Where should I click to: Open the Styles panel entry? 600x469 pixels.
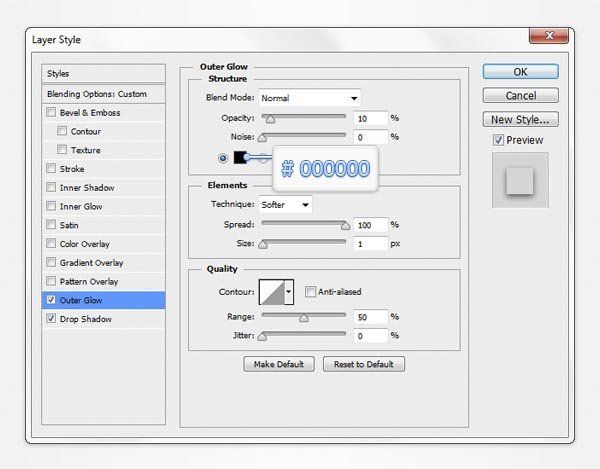coord(103,73)
